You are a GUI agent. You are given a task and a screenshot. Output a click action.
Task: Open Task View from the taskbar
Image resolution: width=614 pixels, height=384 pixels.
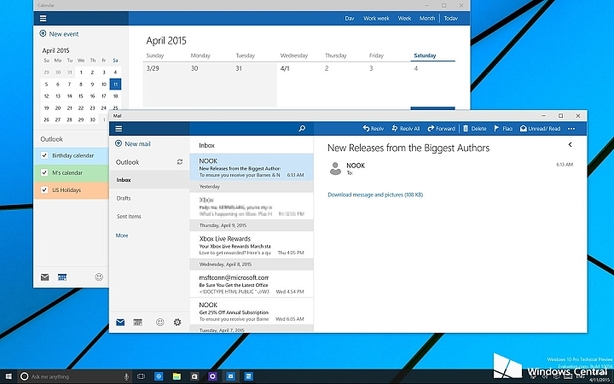coord(141,377)
